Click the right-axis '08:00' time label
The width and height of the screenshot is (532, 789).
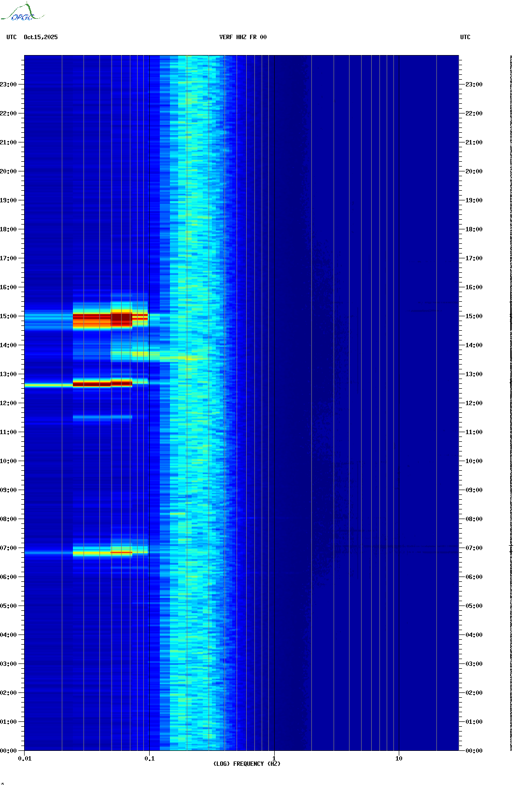click(x=474, y=519)
